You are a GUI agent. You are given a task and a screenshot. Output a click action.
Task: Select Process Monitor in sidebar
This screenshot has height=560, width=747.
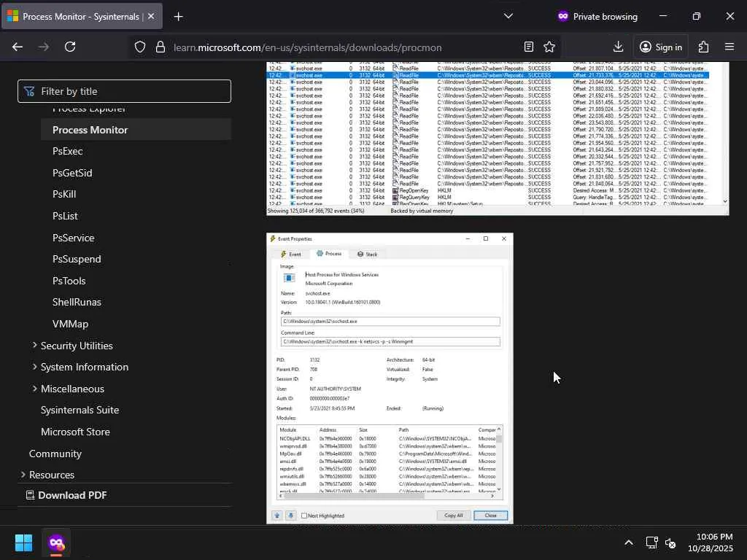click(x=136, y=130)
